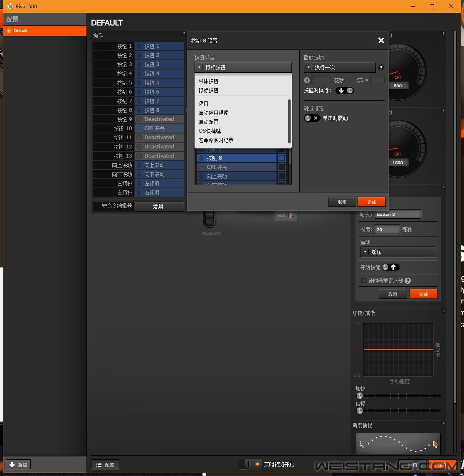Open 向上滚动 action assignment cell

(x=159, y=165)
